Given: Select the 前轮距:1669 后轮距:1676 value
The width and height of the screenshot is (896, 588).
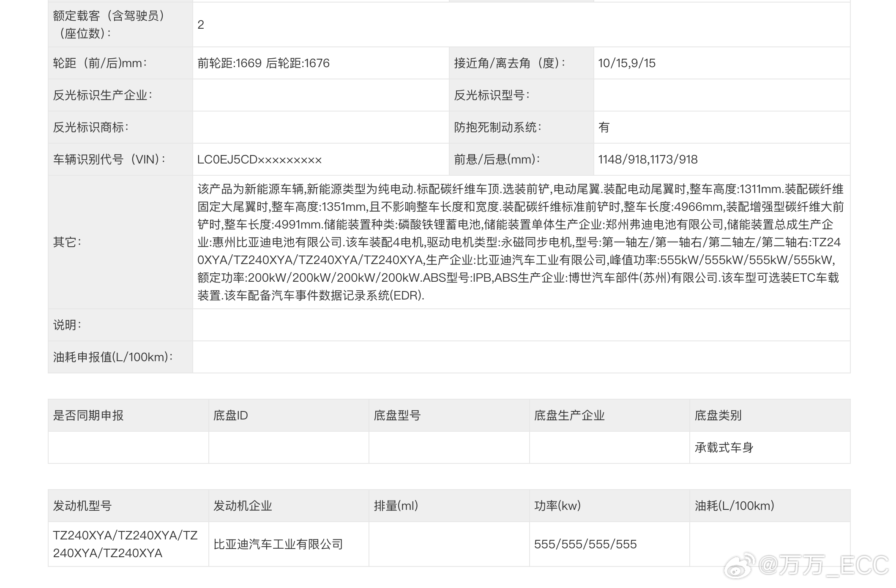Looking at the screenshot, I should pyautogui.click(x=263, y=63).
